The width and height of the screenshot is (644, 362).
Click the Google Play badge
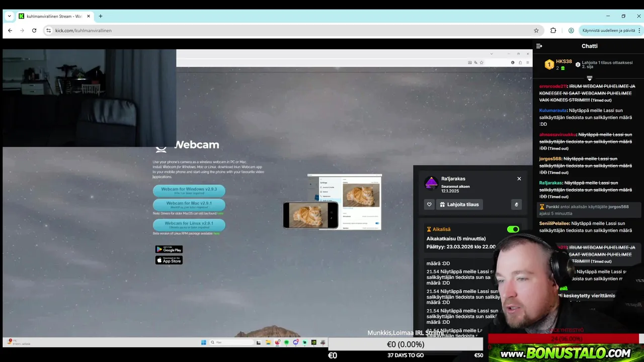169,249
